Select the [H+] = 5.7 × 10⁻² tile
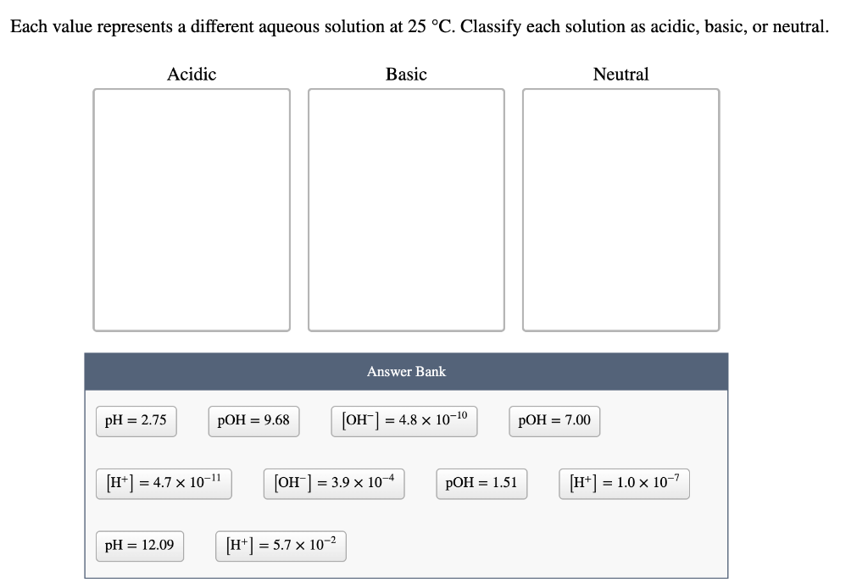Image resolution: width=868 pixels, height=588 pixels. coord(280,546)
